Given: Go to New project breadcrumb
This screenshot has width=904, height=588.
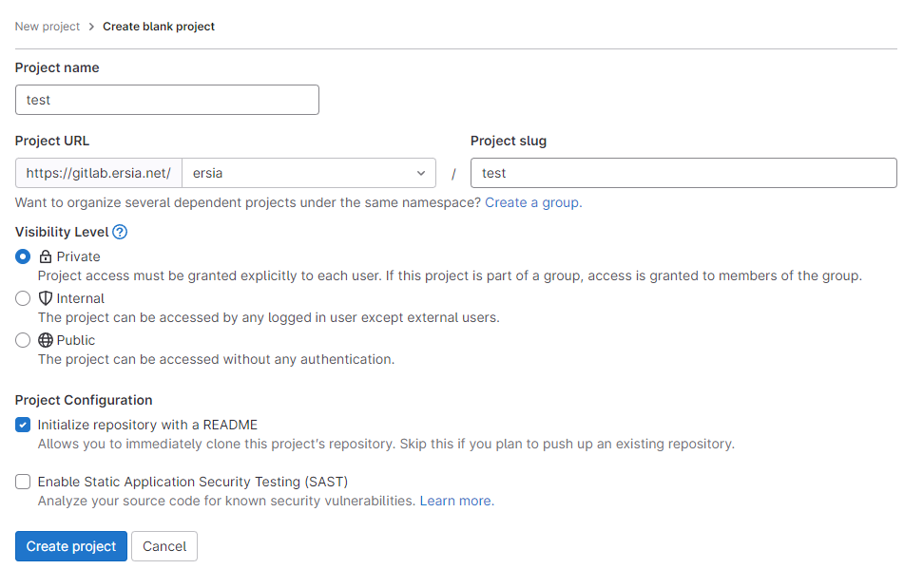Looking at the screenshot, I should pos(48,27).
